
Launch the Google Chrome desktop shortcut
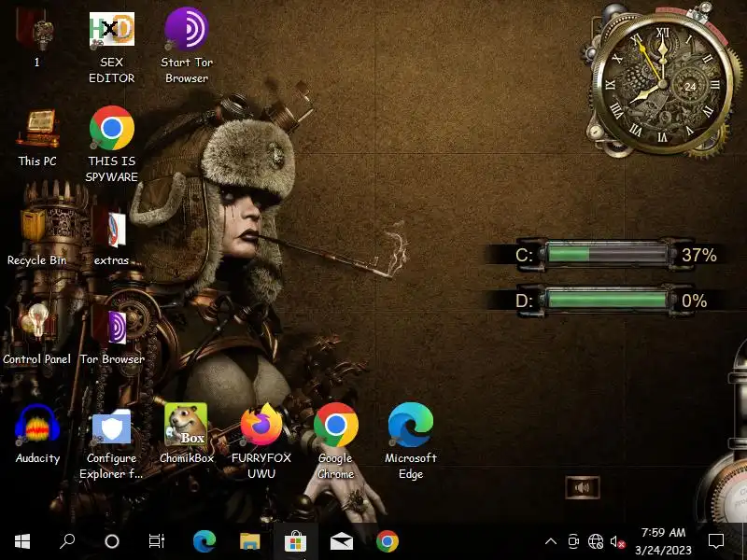click(x=336, y=441)
